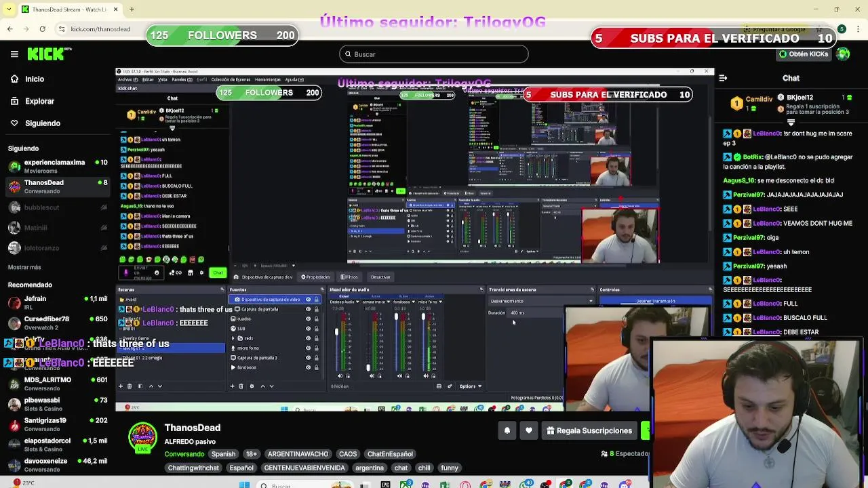The width and height of the screenshot is (868, 488).
Task: Open a new browser tab with plus icon
Action: (x=132, y=9)
